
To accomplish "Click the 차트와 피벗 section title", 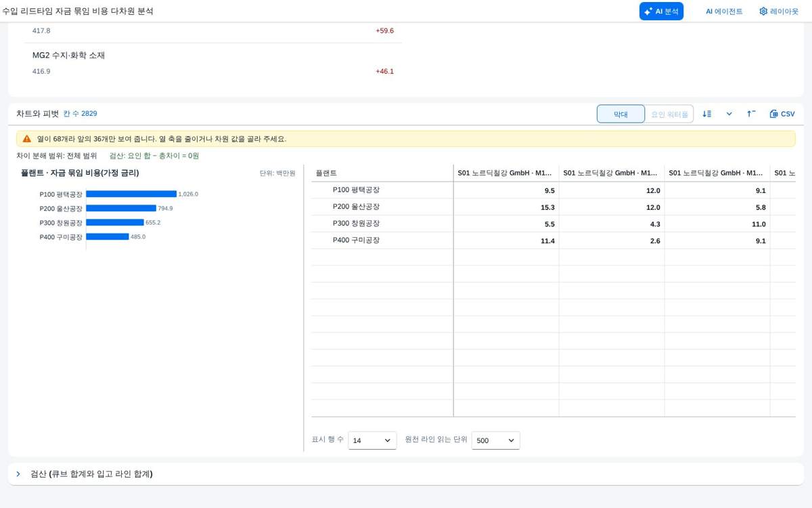I will pos(37,113).
